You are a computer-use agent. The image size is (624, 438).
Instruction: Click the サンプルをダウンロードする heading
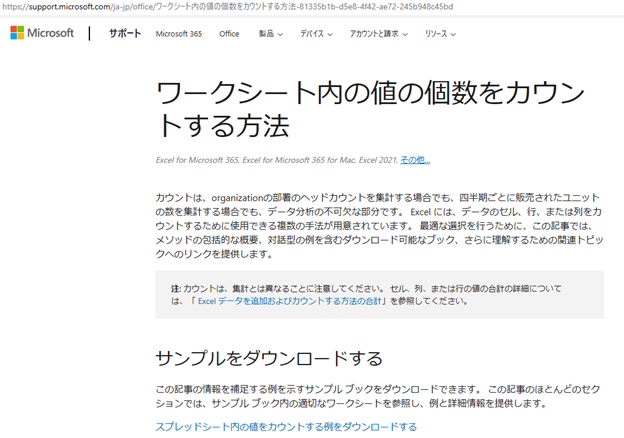pyautogui.click(x=269, y=358)
